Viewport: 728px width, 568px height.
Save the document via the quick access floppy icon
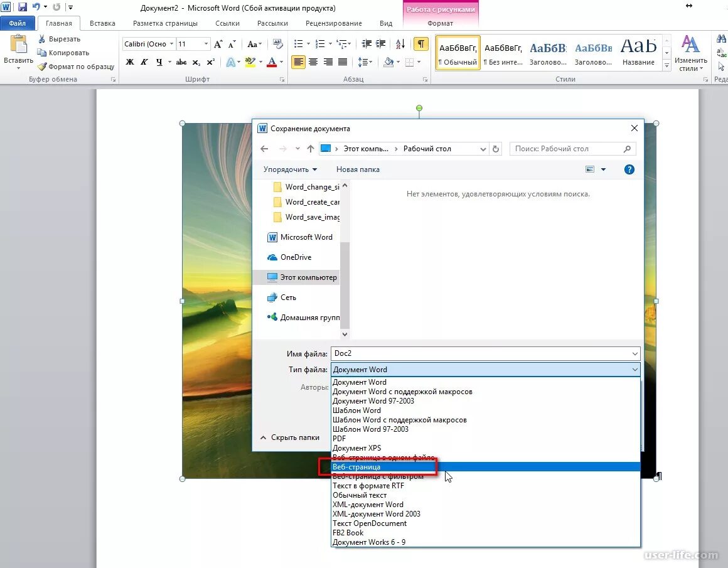click(x=23, y=7)
